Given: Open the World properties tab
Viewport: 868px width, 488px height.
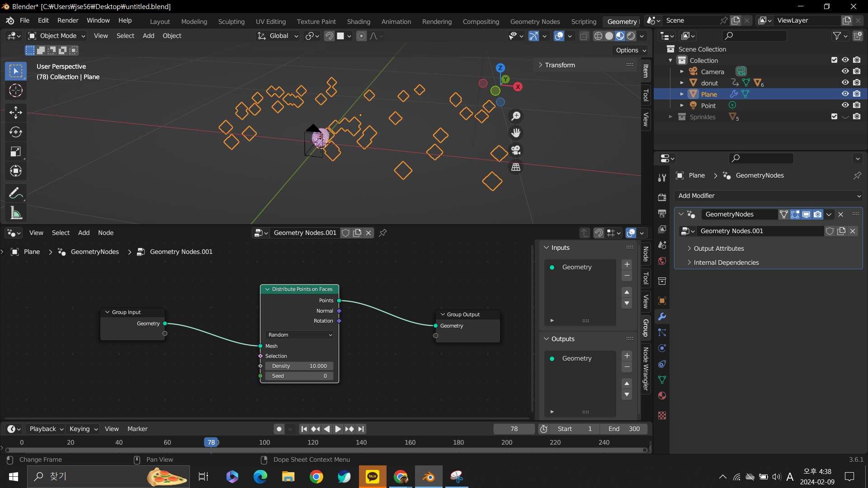Looking at the screenshot, I should [662, 261].
